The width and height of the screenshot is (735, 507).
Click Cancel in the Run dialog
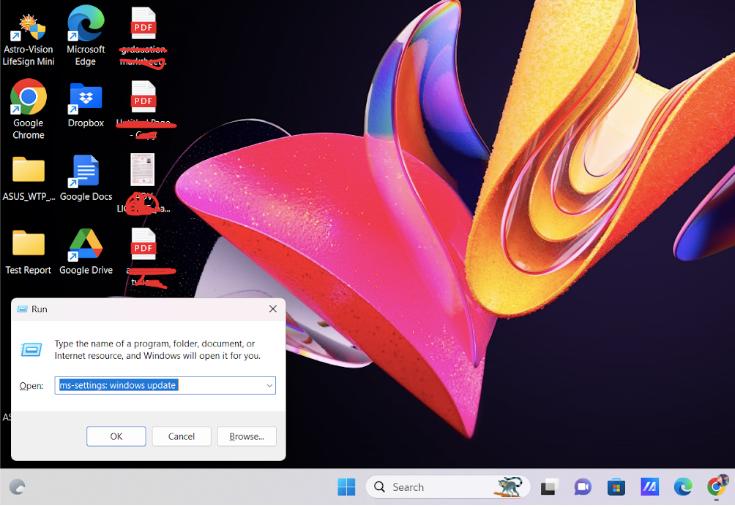tap(181, 436)
